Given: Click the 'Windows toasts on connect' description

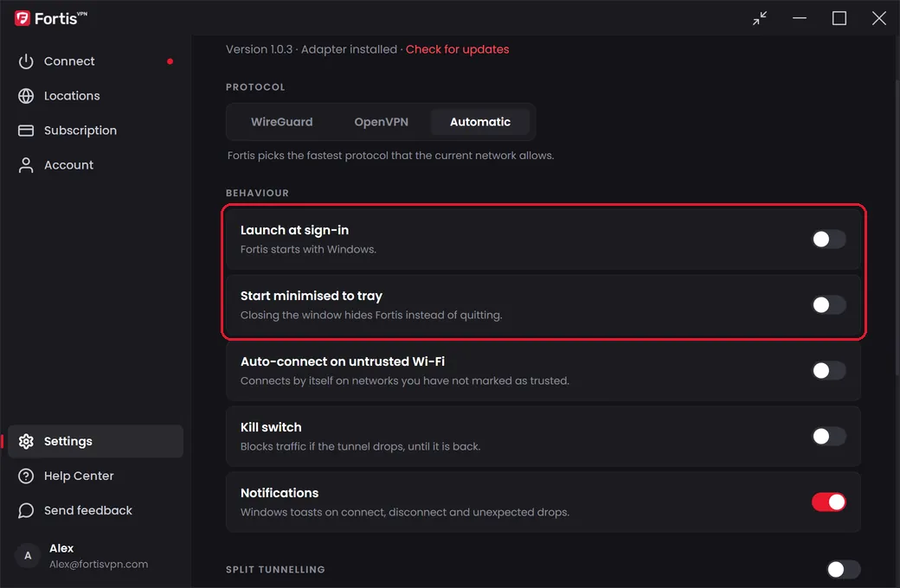Looking at the screenshot, I should click(x=405, y=512).
